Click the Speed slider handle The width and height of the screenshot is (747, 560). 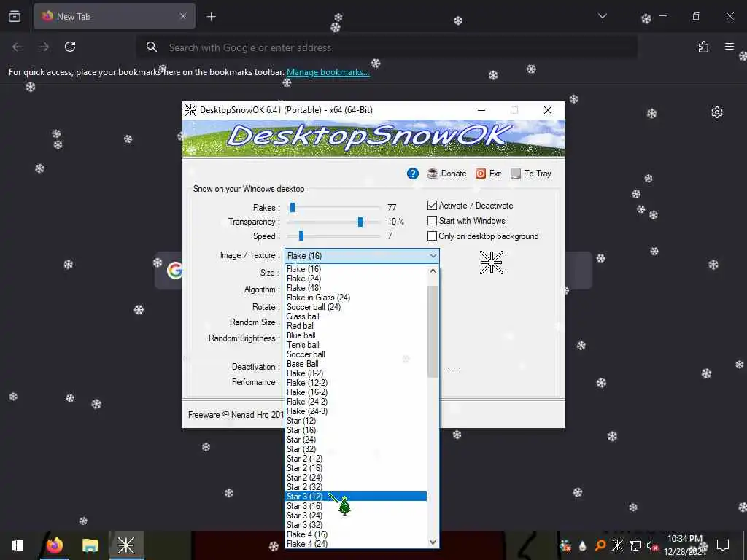[x=301, y=236]
